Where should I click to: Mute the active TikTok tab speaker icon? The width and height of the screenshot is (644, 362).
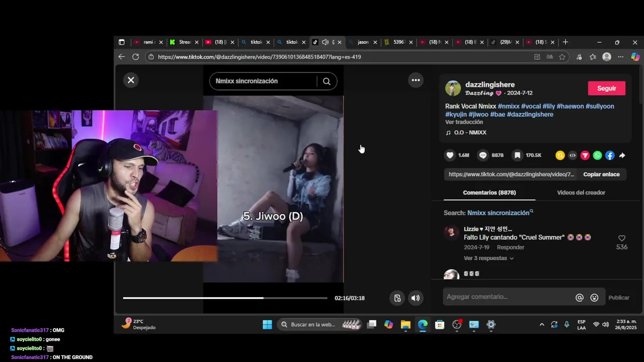(x=325, y=42)
